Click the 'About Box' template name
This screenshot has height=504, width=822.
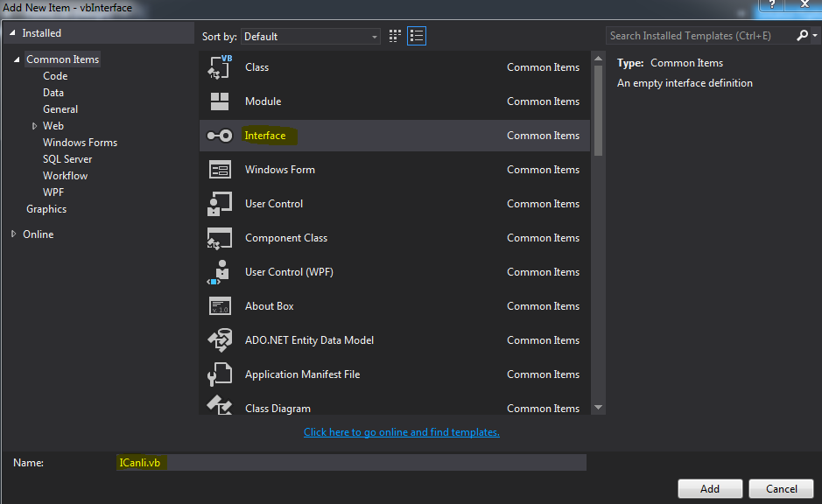pos(270,306)
